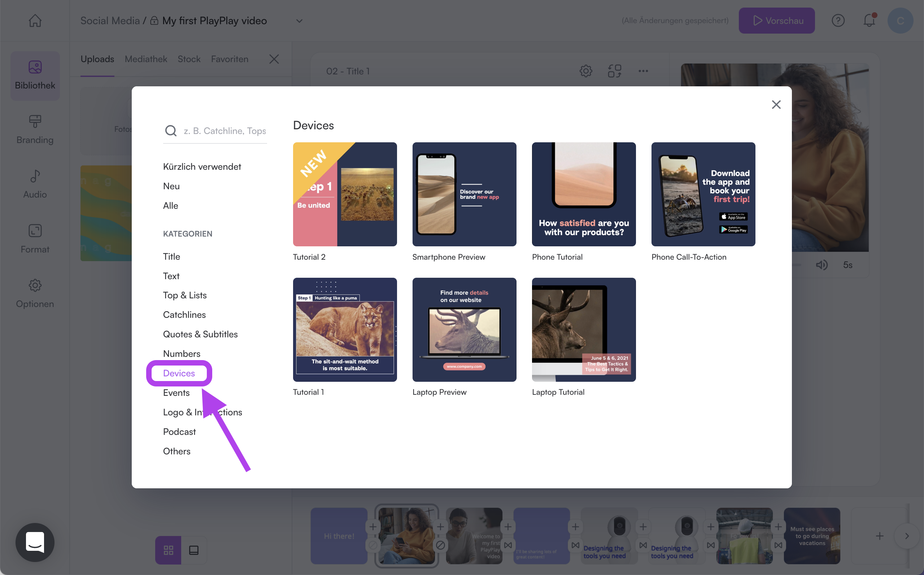Switch to grid view of scenes

pos(168,550)
